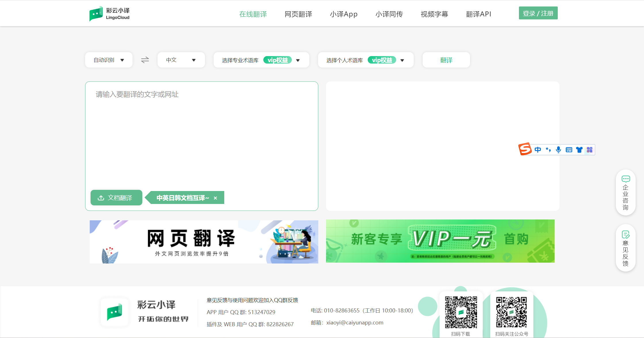The width and height of the screenshot is (644, 338).
Task: Click the 翻译 translate button
Action: (446, 60)
